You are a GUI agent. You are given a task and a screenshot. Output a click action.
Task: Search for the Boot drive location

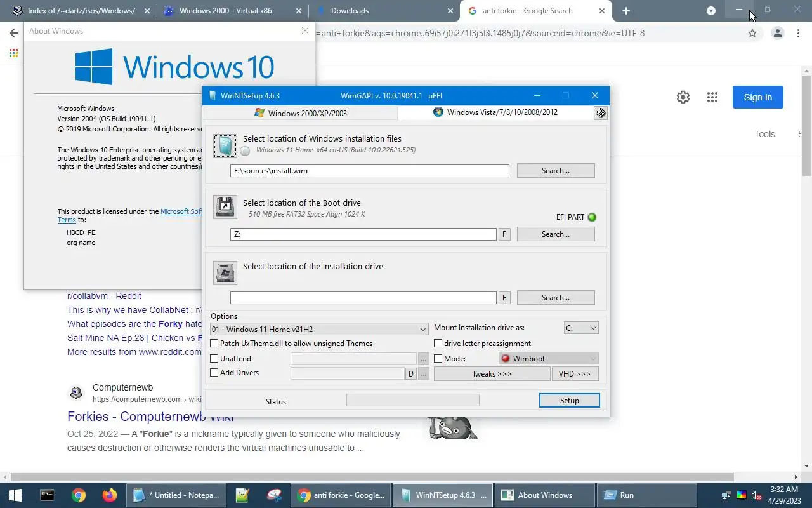click(x=556, y=234)
